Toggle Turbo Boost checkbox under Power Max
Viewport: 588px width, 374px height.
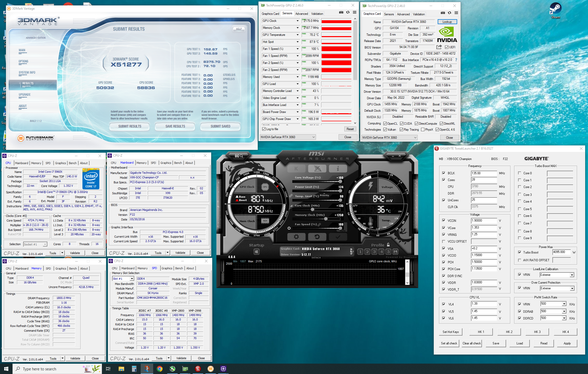(x=520, y=252)
